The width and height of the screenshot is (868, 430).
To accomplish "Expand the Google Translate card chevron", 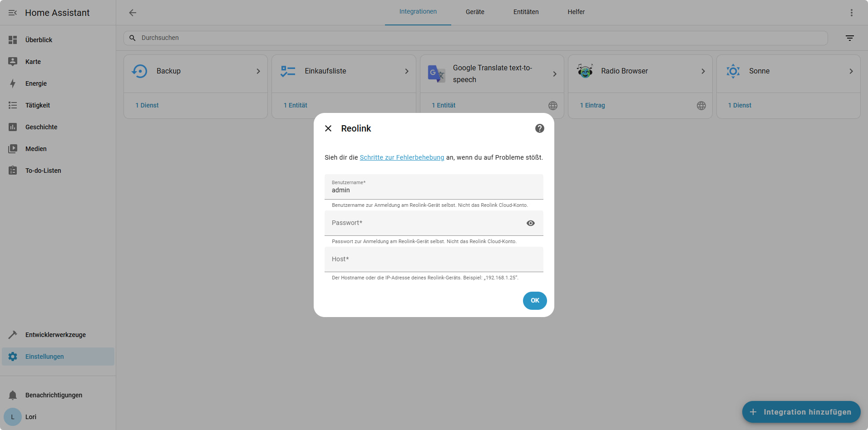I will 555,74.
